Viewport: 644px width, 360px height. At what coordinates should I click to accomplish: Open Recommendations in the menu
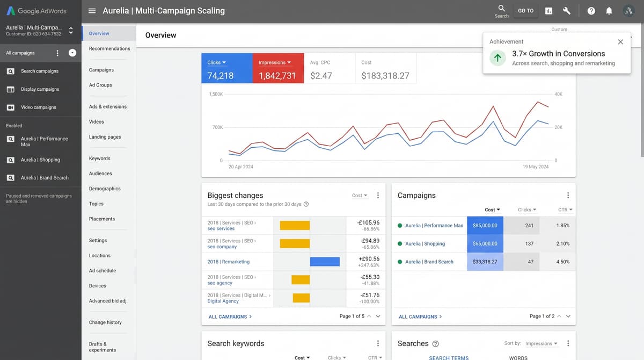(109, 48)
